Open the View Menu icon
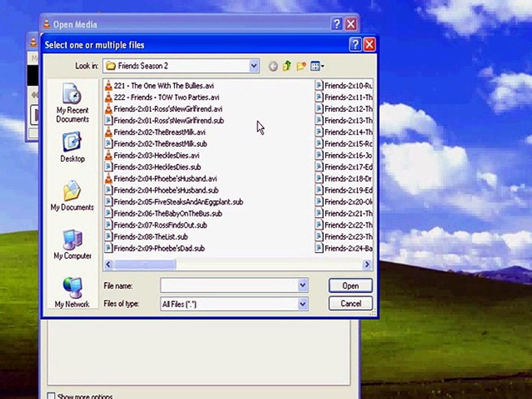Viewport: 532px width, 399px height. (317, 66)
